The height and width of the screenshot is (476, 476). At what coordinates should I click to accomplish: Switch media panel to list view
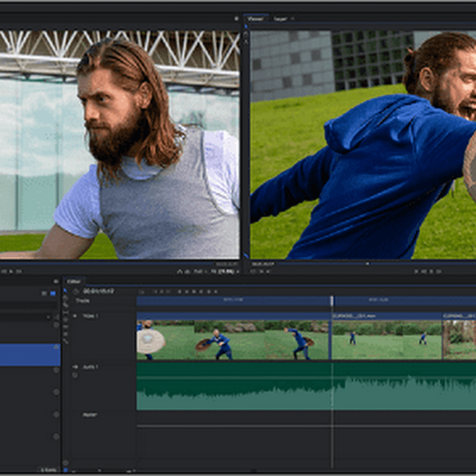[44, 294]
